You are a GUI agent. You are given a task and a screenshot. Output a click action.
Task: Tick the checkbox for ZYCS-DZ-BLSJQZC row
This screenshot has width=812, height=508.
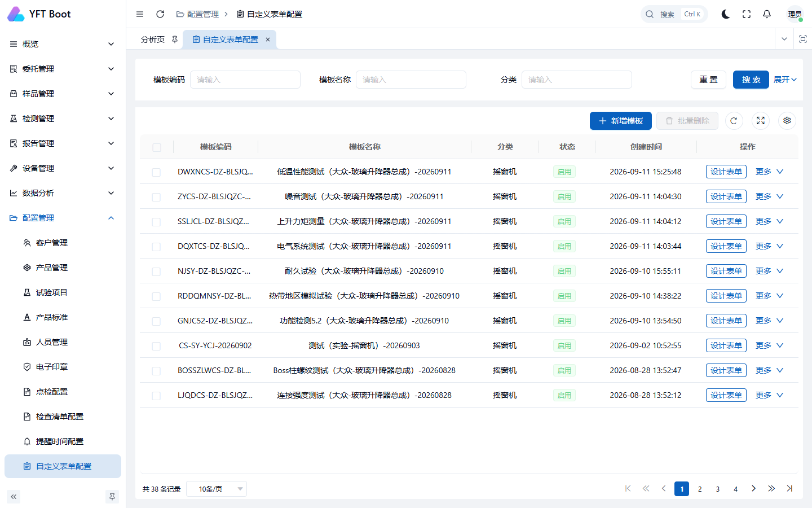pyautogui.click(x=156, y=197)
